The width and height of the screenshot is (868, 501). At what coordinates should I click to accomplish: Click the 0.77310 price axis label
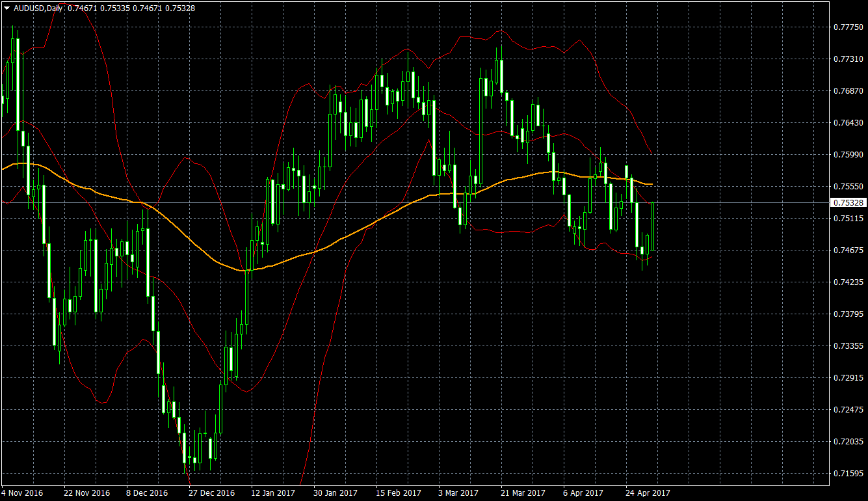(x=848, y=59)
